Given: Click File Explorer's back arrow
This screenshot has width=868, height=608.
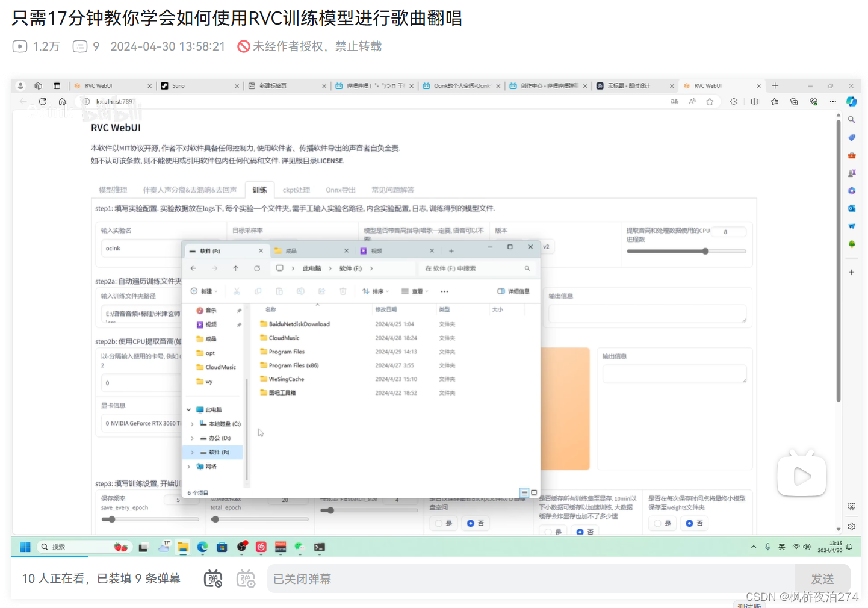Looking at the screenshot, I should pyautogui.click(x=193, y=268).
